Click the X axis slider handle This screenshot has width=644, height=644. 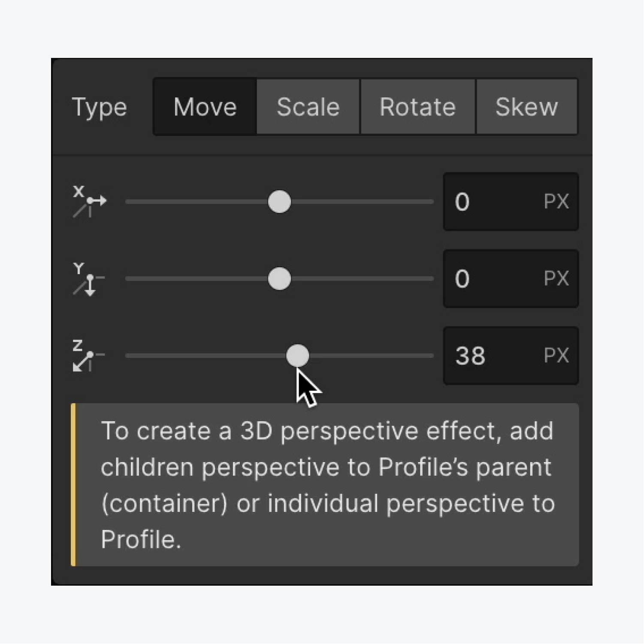[x=279, y=202]
